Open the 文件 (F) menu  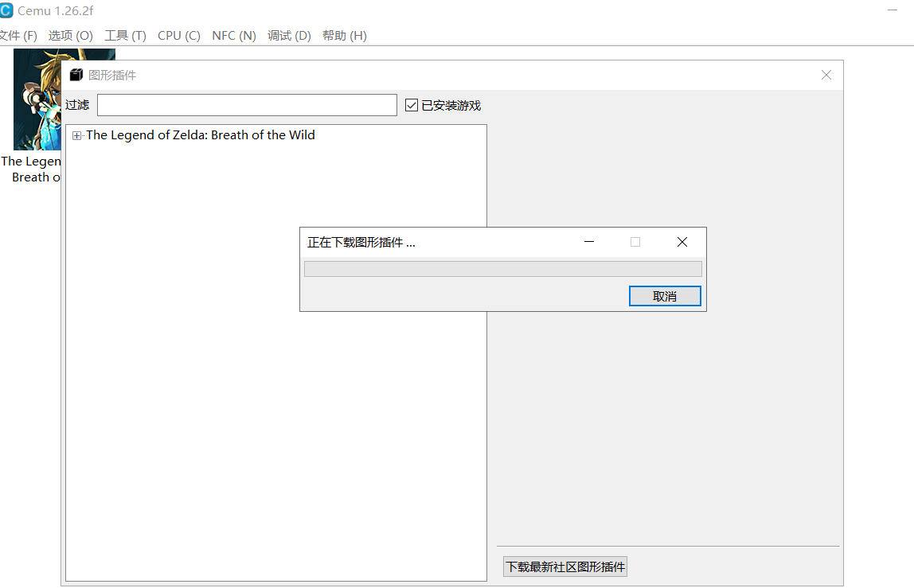tap(18, 36)
